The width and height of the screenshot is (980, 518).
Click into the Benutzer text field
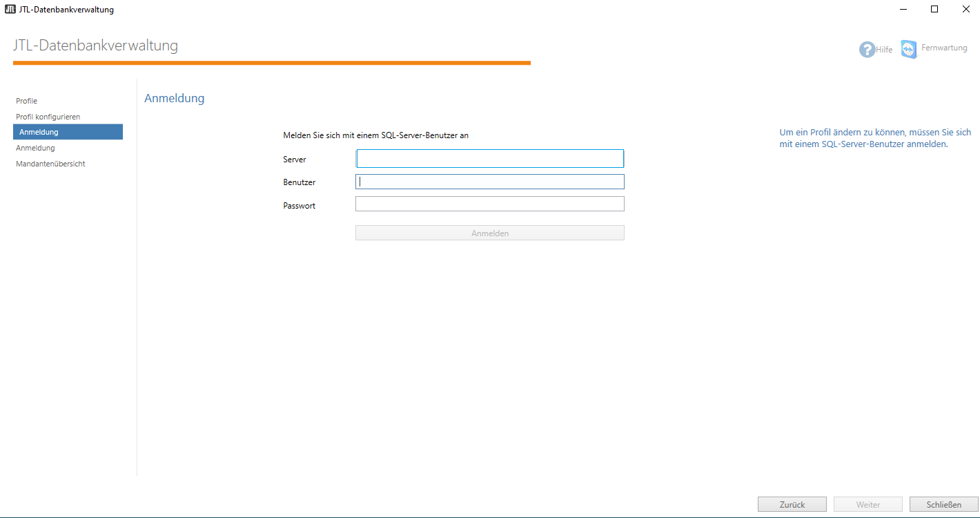[x=490, y=182]
